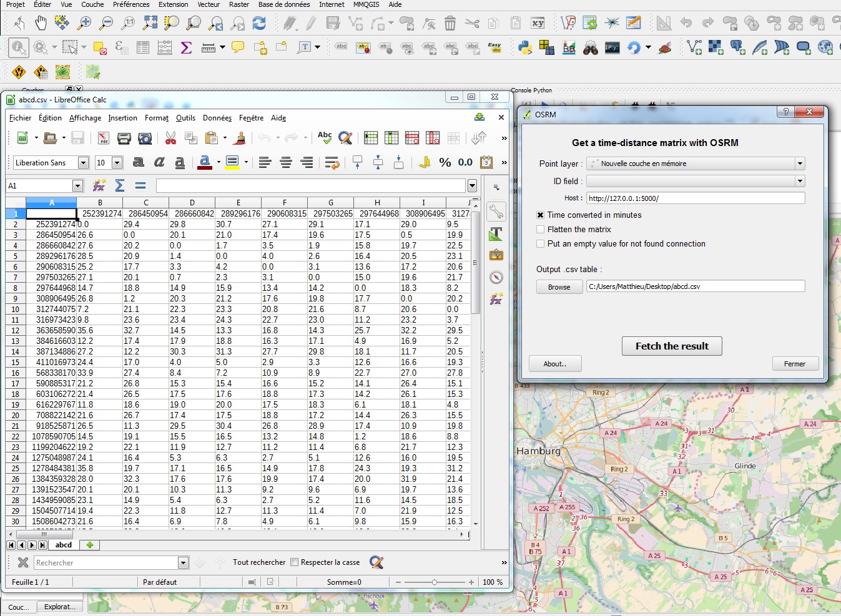Click Browse for output csv table

(x=559, y=286)
